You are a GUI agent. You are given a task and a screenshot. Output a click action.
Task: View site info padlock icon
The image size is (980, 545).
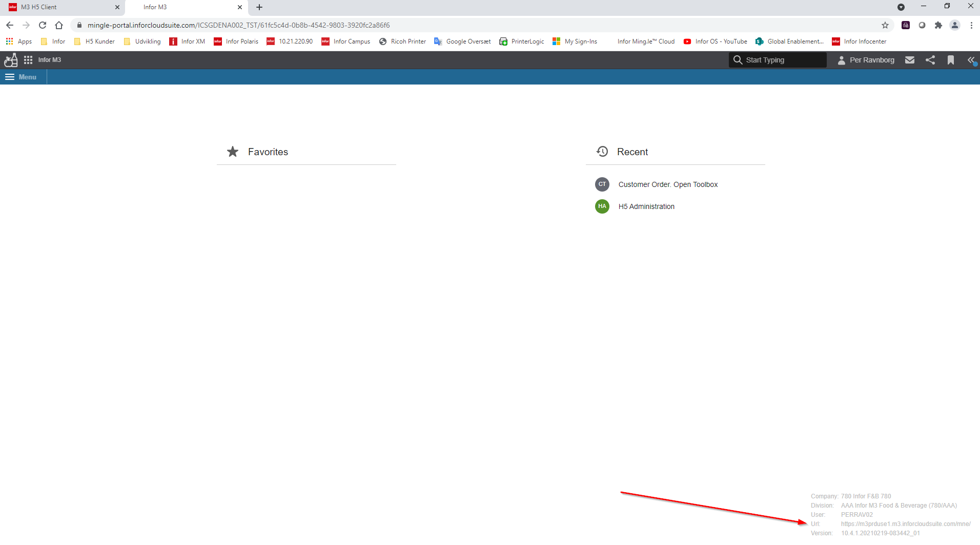[x=79, y=25]
